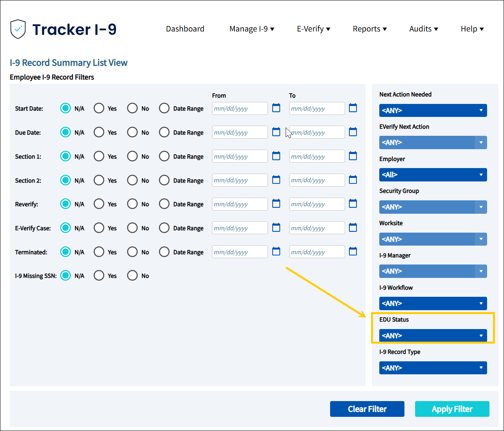
Task: Open the Worksite dropdown
Action: (x=433, y=239)
